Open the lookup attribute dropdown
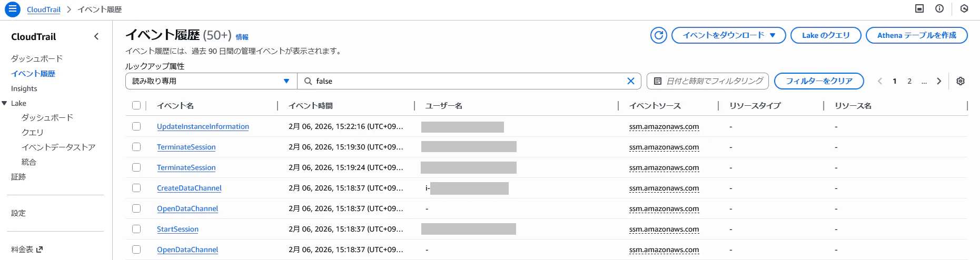Screen dimensions: 980x260 click(211, 81)
